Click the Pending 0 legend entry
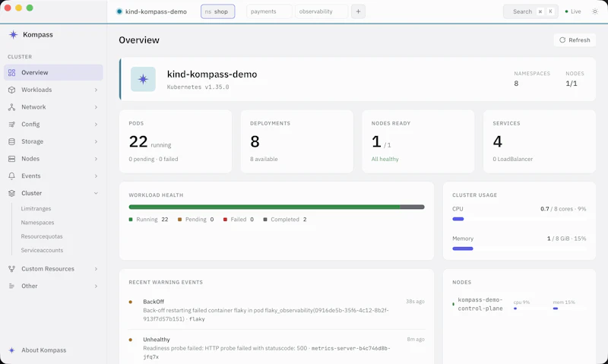This screenshot has width=608, height=364. tap(196, 220)
